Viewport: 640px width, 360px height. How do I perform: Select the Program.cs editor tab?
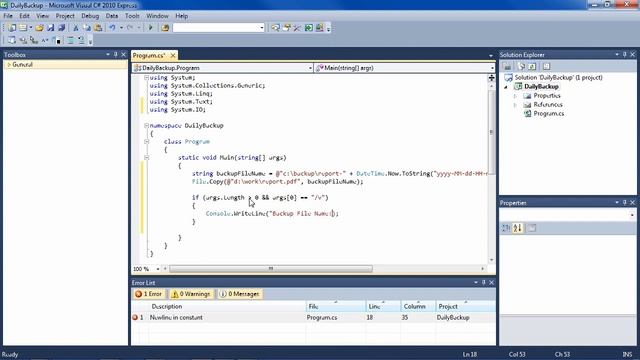[149, 55]
